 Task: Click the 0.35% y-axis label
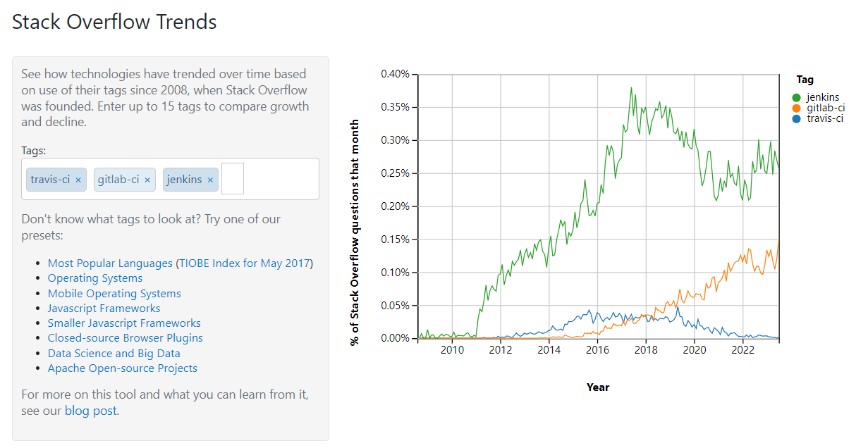[x=395, y=107]
